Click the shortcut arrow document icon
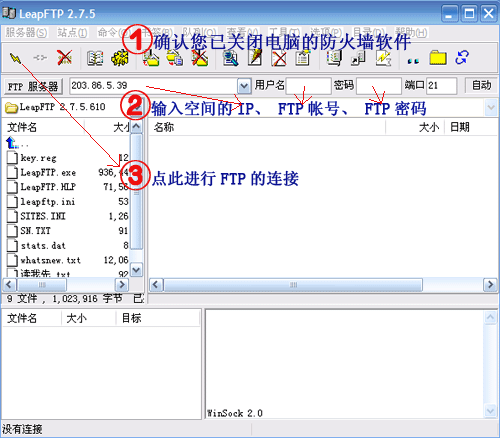 tap(358, 59)
